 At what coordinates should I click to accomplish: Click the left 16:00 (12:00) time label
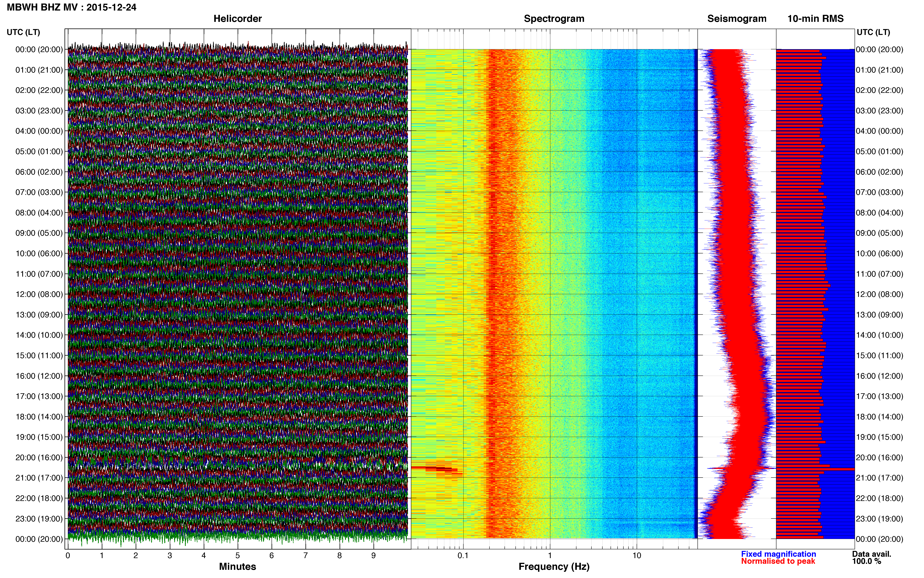39,376
